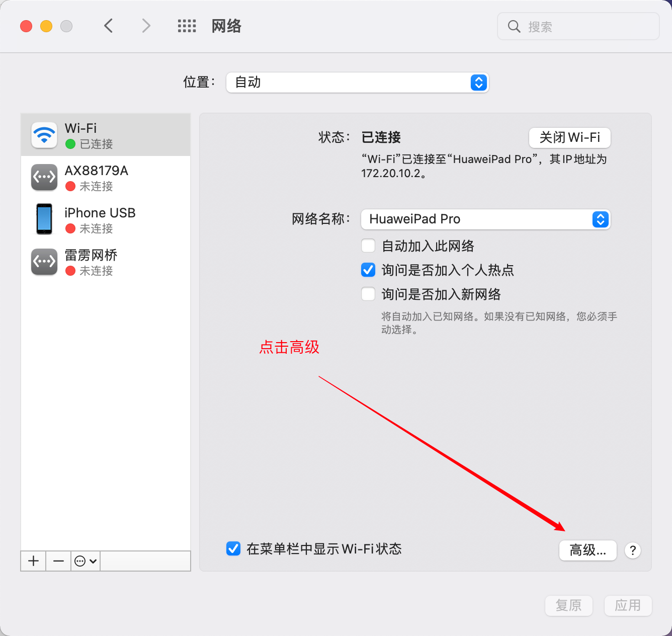Uncheck 询问是否加入个人热点
The image size is (672, 636).
[368, 270]
